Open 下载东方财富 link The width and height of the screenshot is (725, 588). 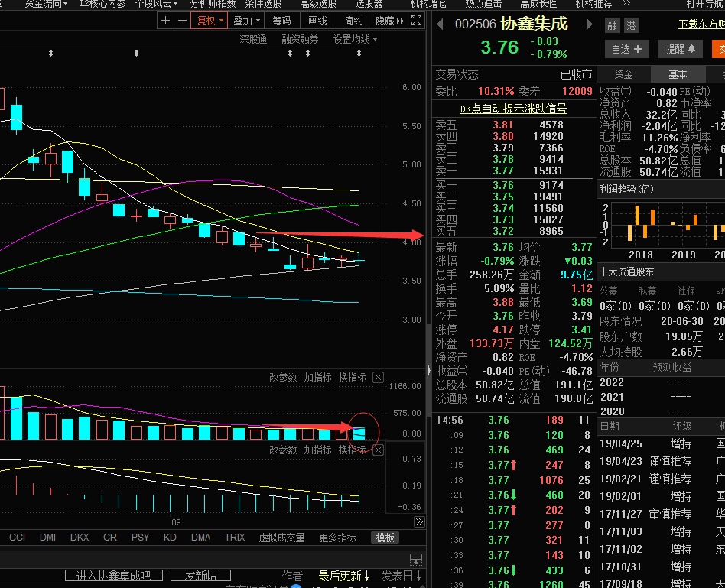click(701, 24)
